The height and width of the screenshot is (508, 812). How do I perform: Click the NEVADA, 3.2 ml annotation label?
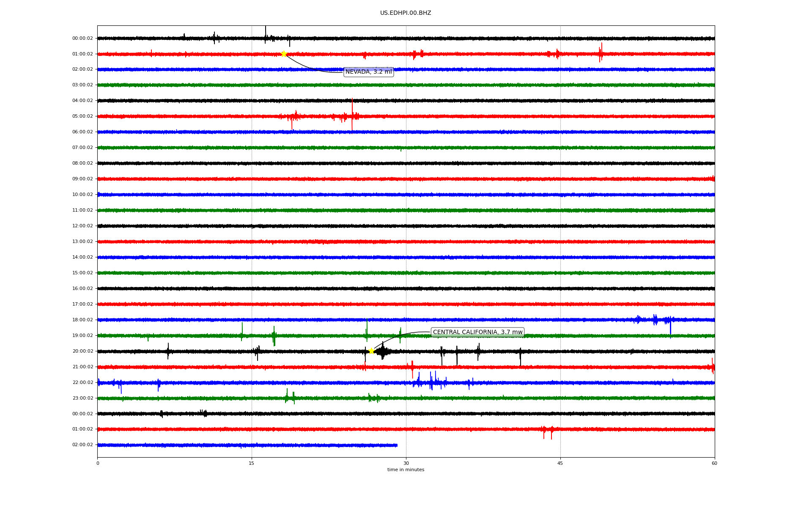[x=369, y=72]
